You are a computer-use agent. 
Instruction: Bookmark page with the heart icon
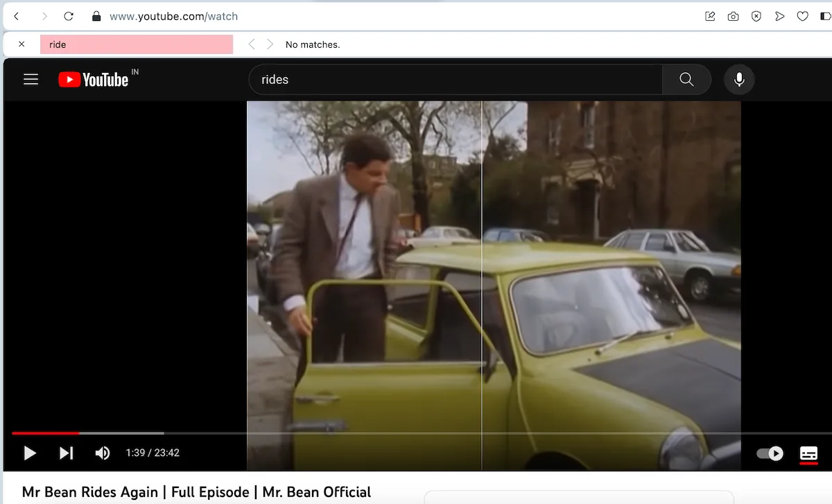click(x=802, y=16)
